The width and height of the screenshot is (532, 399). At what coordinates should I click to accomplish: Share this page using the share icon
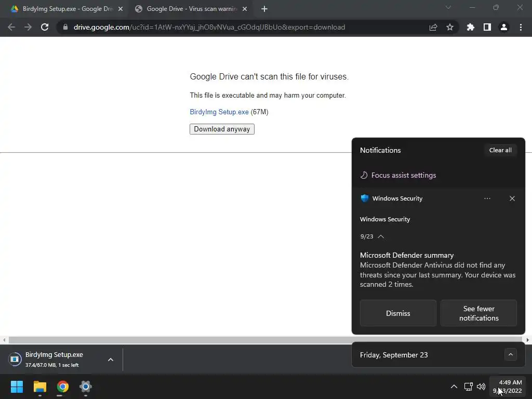click(x=433, y=27)
